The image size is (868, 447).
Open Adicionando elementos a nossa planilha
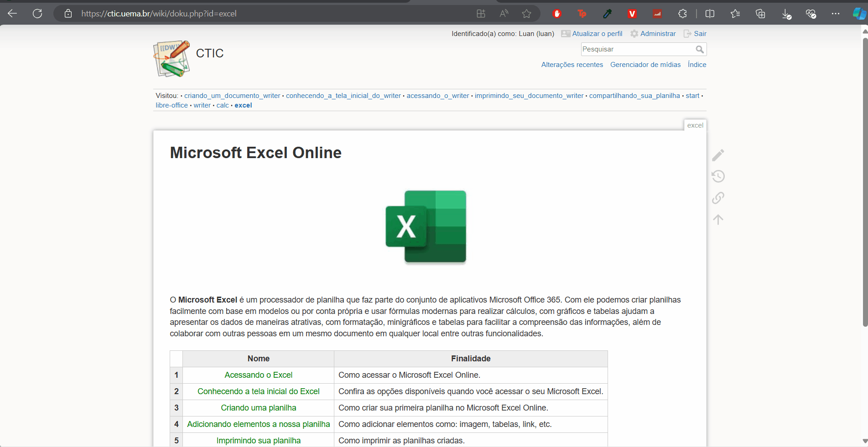[258, 424]
